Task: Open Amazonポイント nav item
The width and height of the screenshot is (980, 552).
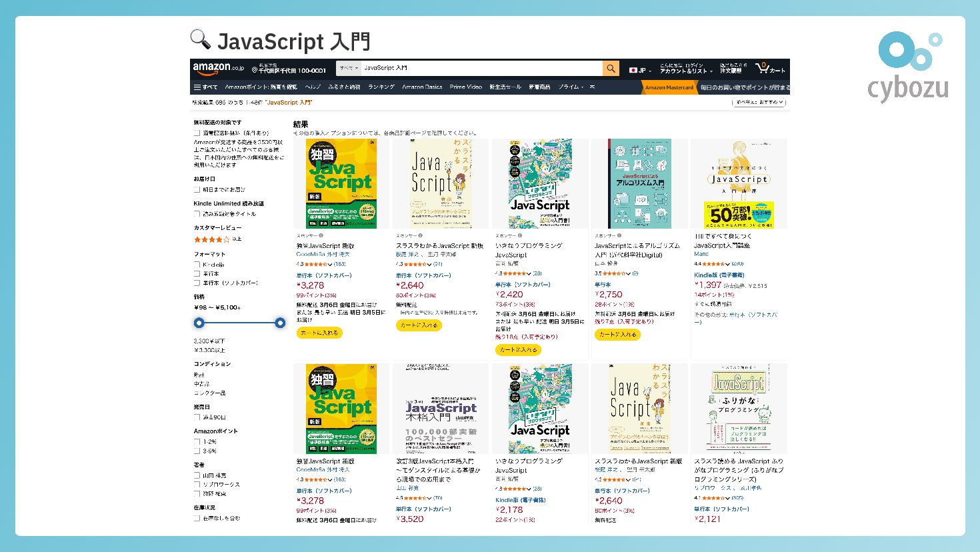Action: tap(261, 87)
